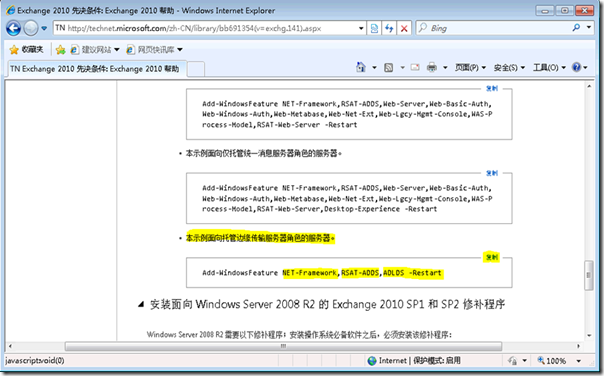
Task: Open the 安全(S) menu
Action: pos(509,68)
